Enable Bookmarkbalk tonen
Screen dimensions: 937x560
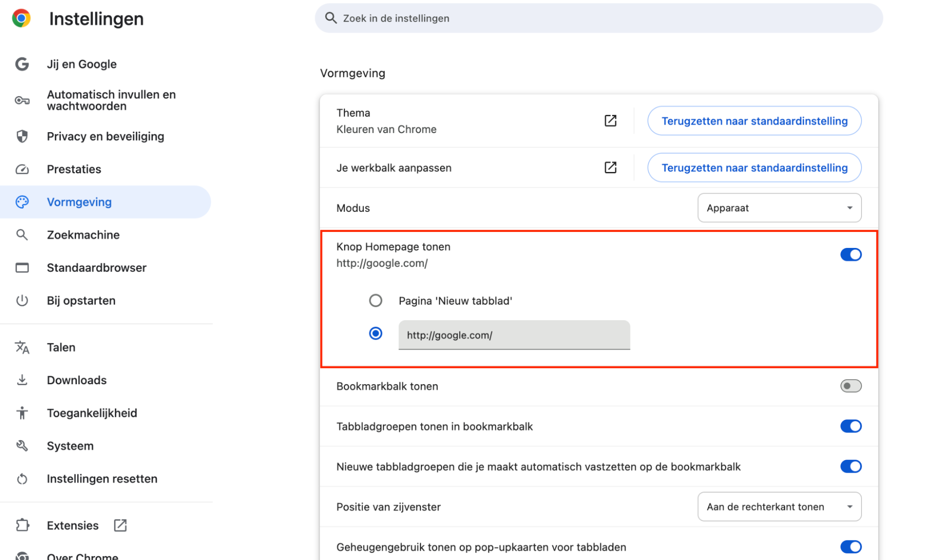[851, 386]
